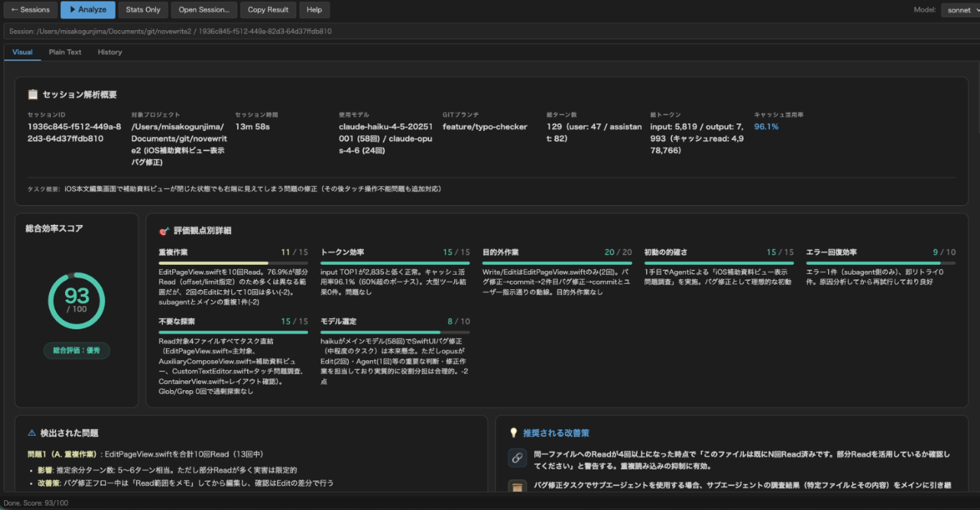Click the 不要な探索 heading
The image size is (980, 510).
[176, 322]
